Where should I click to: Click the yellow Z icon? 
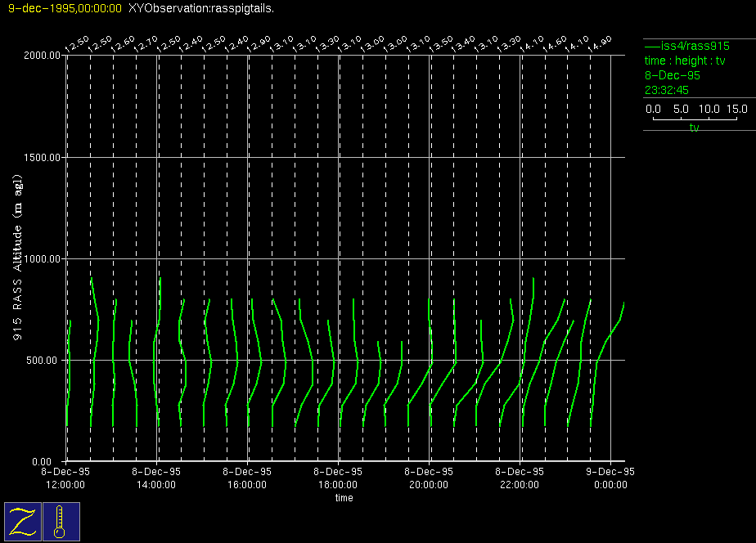click(22, 521)
